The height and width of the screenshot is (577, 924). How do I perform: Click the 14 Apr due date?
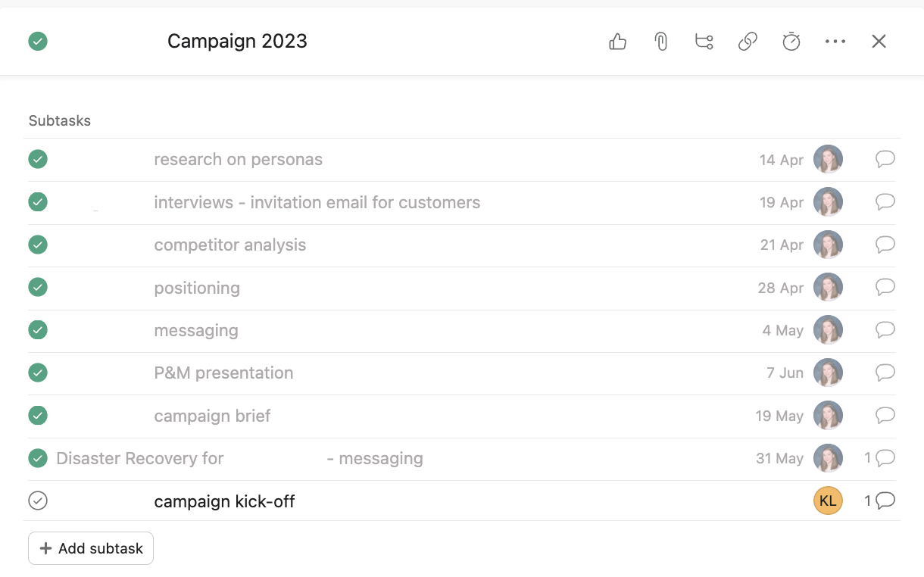(x=781, y=159)
